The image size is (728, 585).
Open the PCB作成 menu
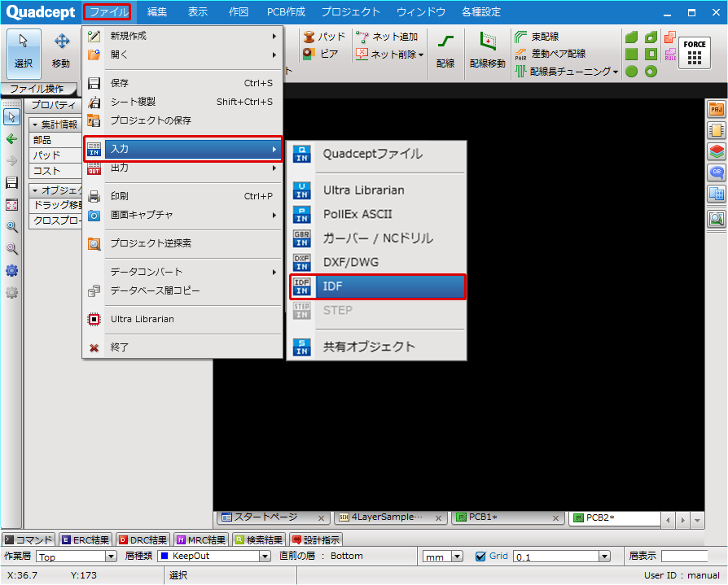[x=286, y=11]
